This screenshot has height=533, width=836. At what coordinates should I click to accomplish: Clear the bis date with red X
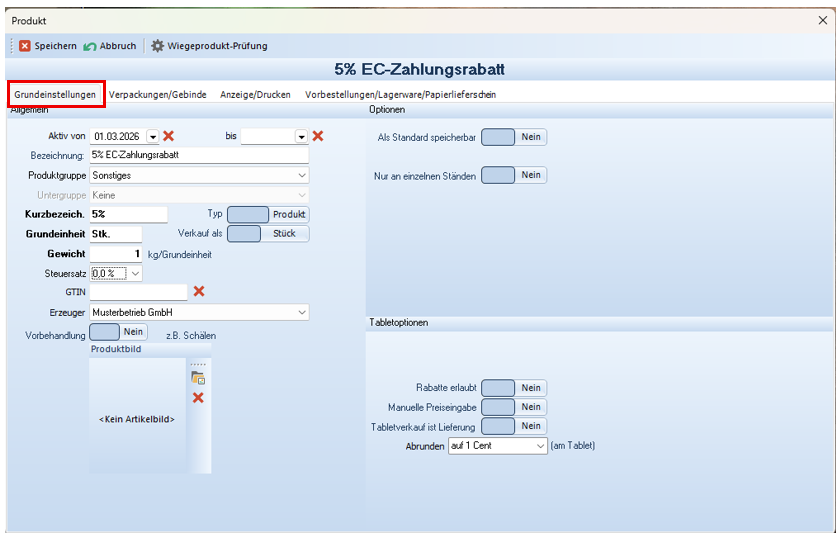(318, 136)
